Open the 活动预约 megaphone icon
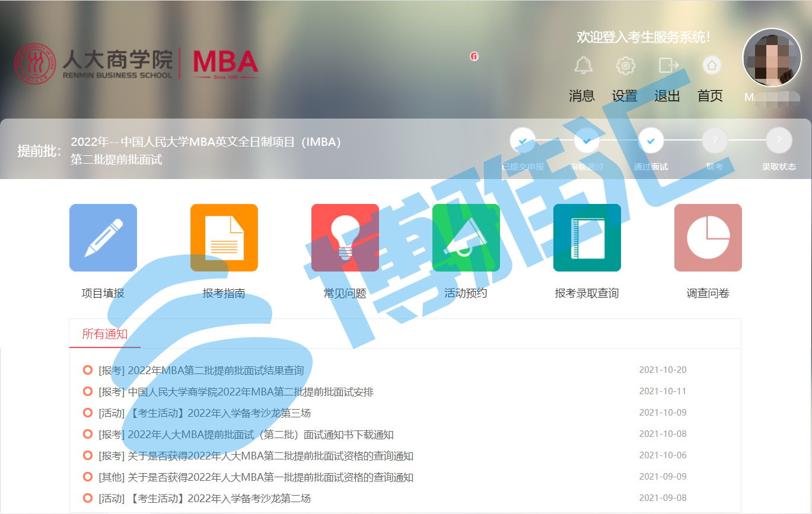Image resolution: width=812 pixels, height=514 pixels. tap(466, 238)
